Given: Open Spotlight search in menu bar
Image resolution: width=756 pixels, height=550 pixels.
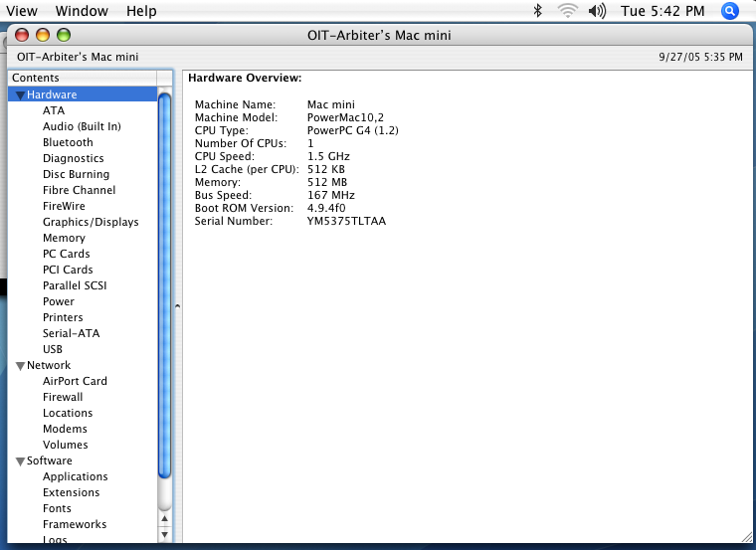Looking at the screenshot, I should click(x=729, y=11).
